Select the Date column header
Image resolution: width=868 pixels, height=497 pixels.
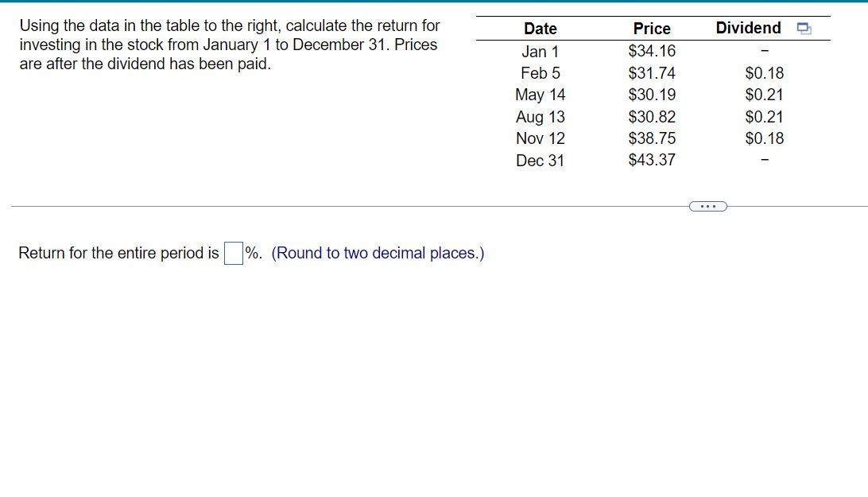coord(541,29)
